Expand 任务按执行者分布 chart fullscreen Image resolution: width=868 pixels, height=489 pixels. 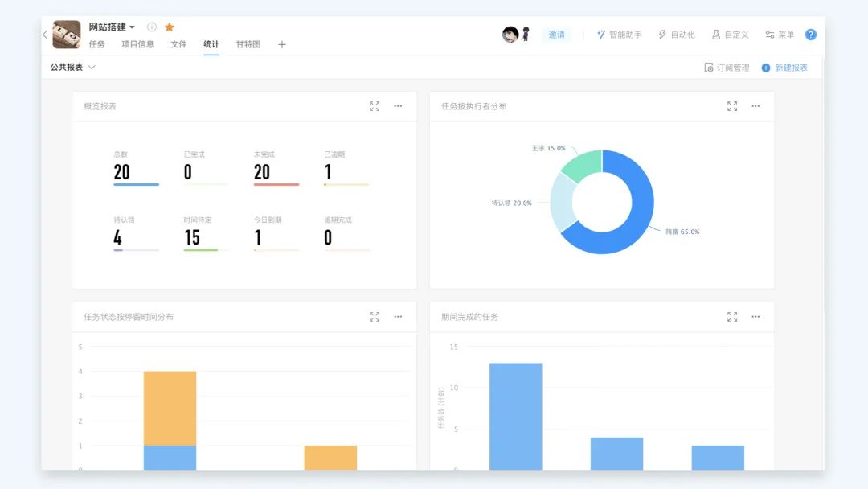pos(732,106)
